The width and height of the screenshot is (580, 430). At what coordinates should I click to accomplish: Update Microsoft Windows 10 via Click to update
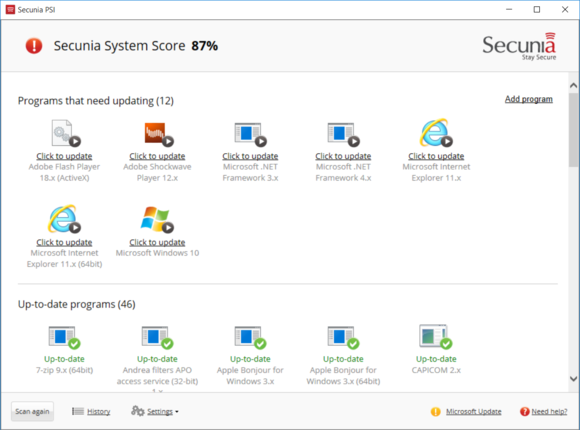point(157,242)
